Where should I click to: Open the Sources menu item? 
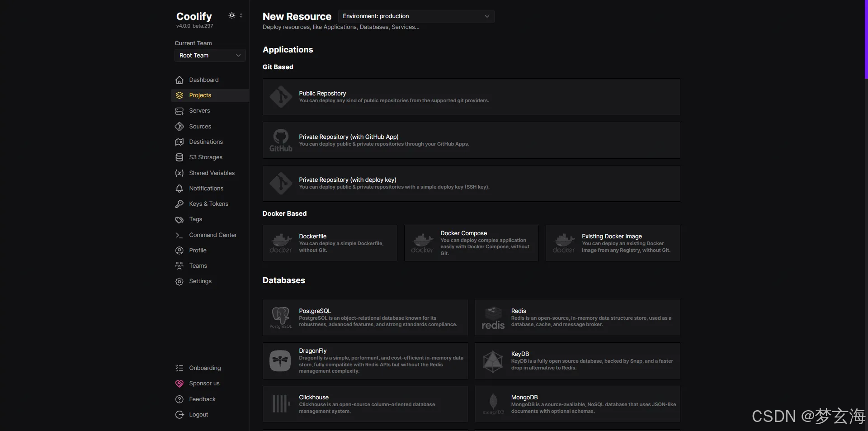pyautogui.click(x=210, y=127)
